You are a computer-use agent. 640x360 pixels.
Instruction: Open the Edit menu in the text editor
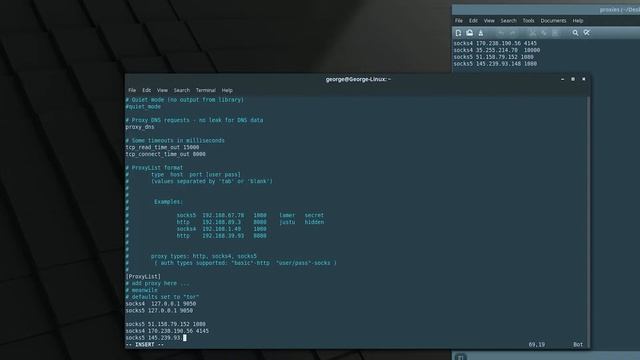[473, 20]
